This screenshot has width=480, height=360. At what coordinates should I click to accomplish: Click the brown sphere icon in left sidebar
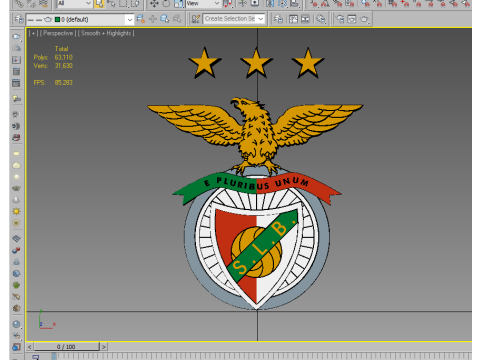[16, 308]
